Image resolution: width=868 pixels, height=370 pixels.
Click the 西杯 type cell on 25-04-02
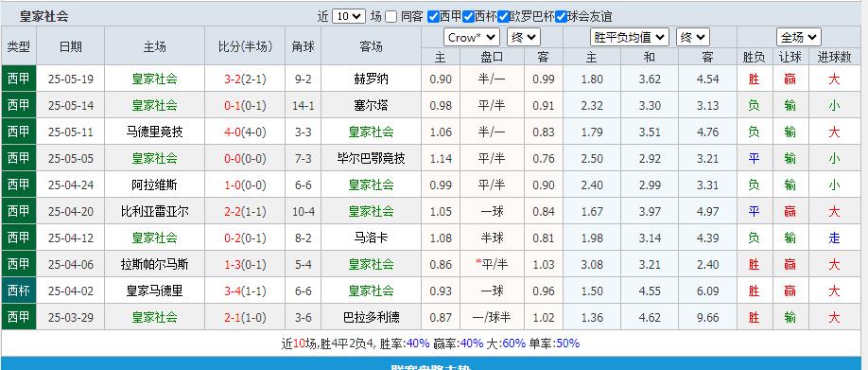[x=19, y=291]
